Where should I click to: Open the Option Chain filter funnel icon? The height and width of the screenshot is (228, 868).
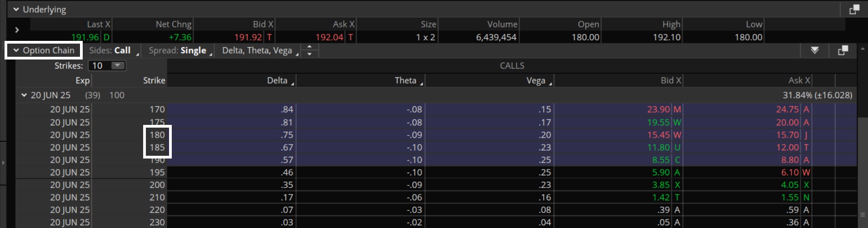pyautogui.click(x=815, y=50)
